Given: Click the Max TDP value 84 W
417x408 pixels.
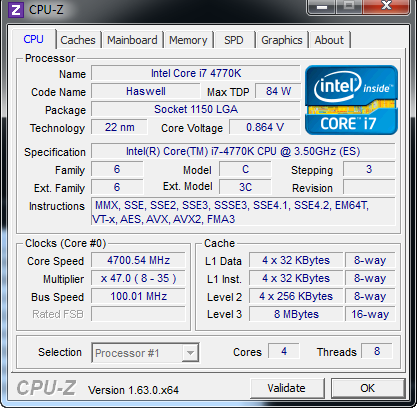Looking at the screenshot, I should pyautogui.click(x=278, y=91).
